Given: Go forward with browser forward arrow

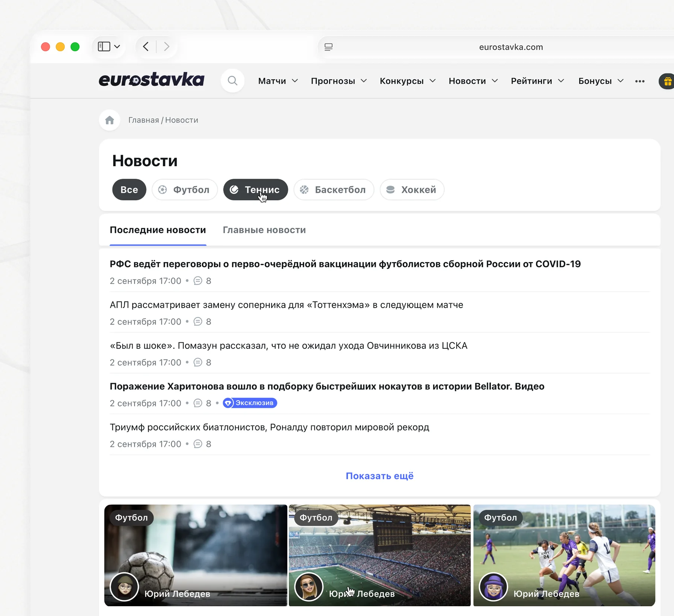Looking at the screenshot, I should tap(167, 47).
